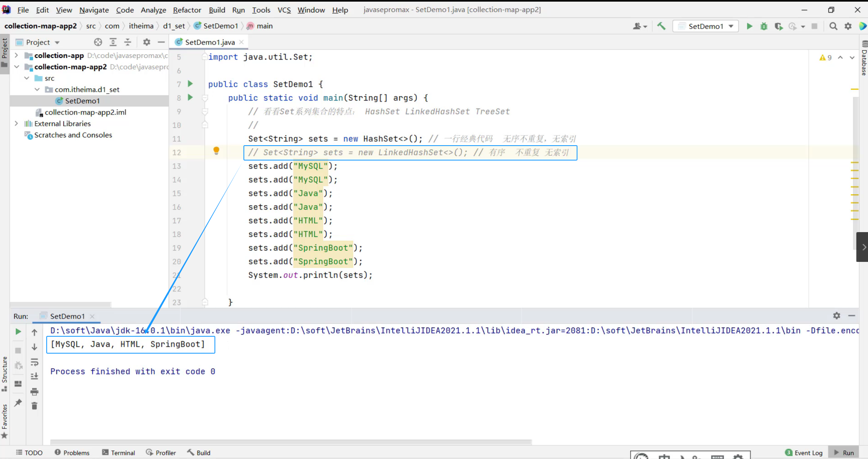Click the Debug bug icon

(x=764, y=26)
